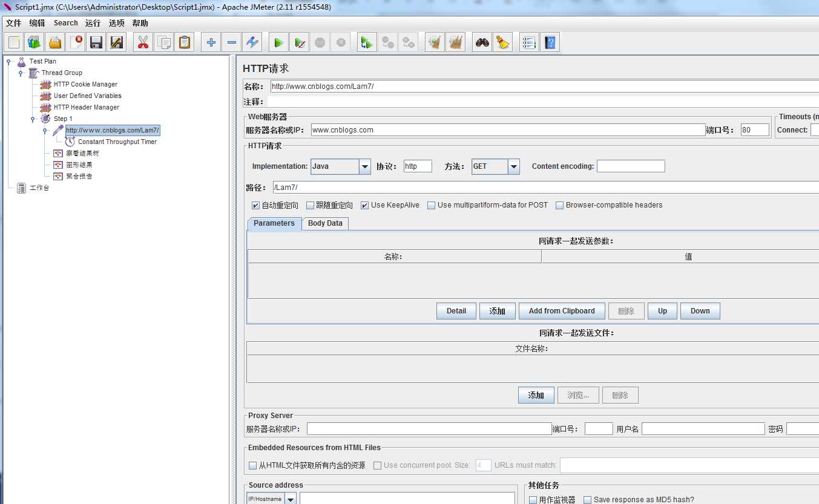Image resolution: width=819 pixels, height=504 pixels.
Task: Collapse all tree nodes with minus icon
Action: pos(231,42)
